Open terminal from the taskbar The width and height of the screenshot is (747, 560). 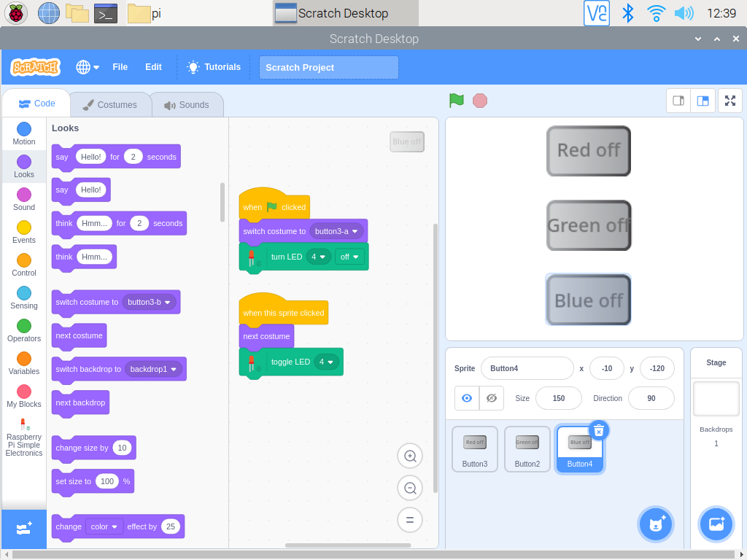106,13
